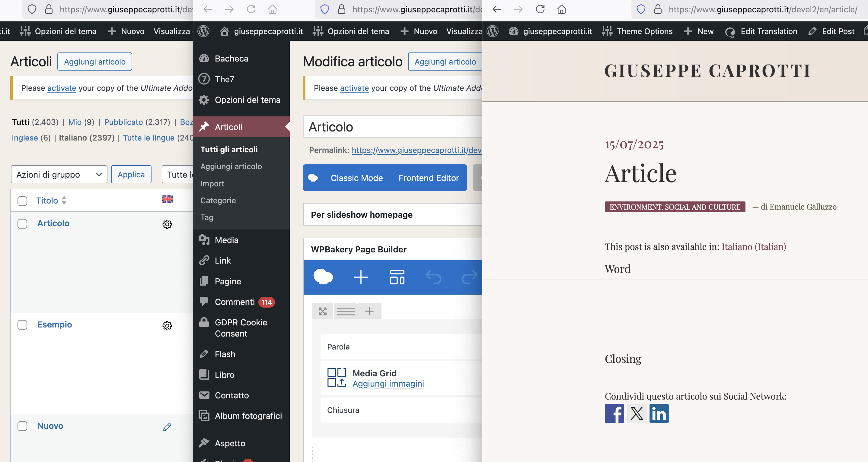The width and height of the screenshot is (868, 462).
Task: Click UK flag column header icon
Action: click(x=167, y=199)
